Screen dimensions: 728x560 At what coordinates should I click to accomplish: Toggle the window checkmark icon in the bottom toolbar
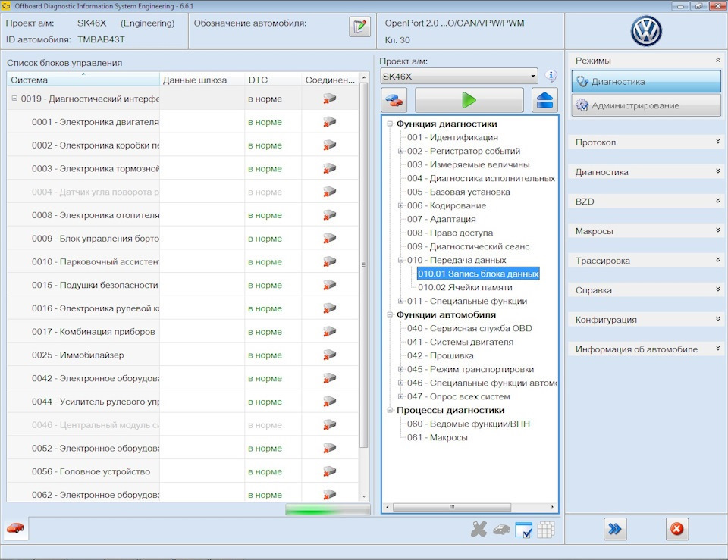524,530
